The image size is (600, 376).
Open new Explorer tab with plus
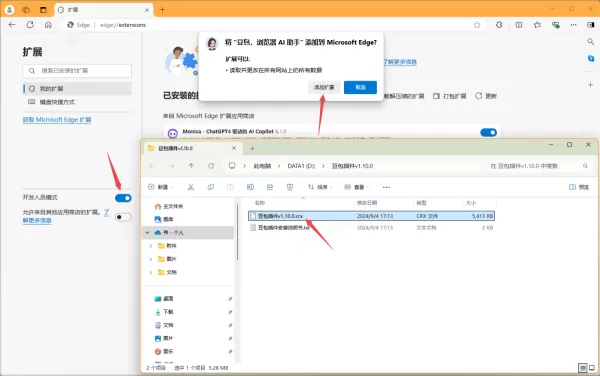(252, 148)
